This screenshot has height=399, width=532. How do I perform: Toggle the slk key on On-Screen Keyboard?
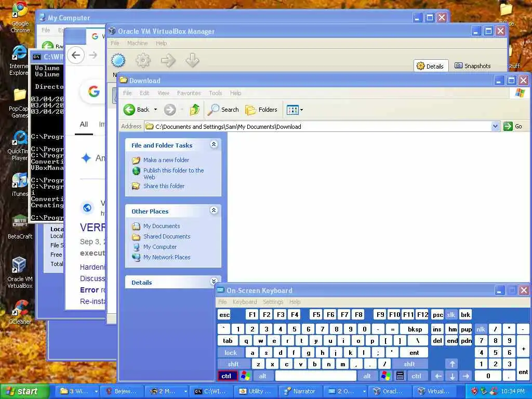click(x=451, y=315)
